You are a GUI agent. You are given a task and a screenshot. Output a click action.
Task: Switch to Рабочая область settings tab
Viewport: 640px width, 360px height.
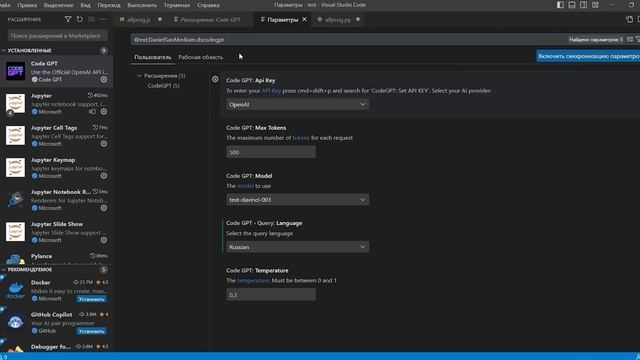coord(200,57)
